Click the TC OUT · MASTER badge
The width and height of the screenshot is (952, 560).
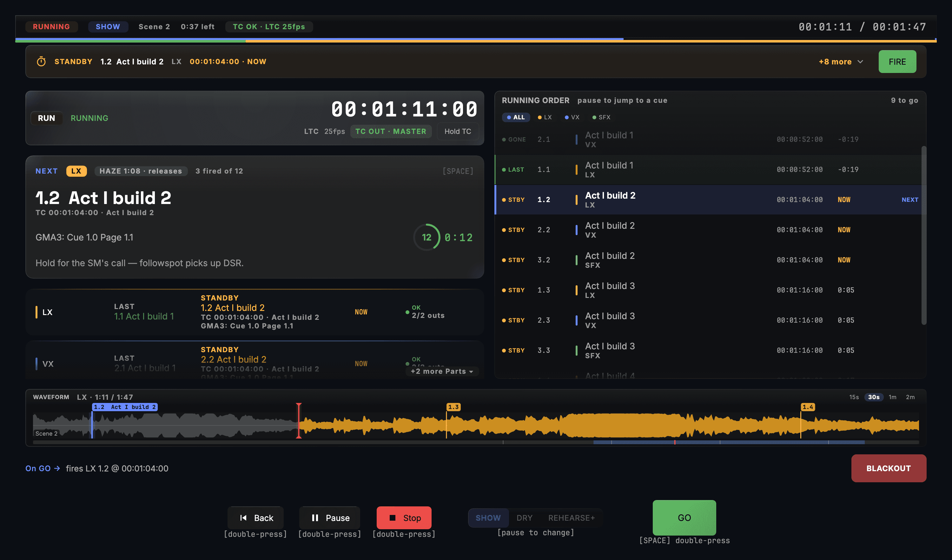coord(391,131)
